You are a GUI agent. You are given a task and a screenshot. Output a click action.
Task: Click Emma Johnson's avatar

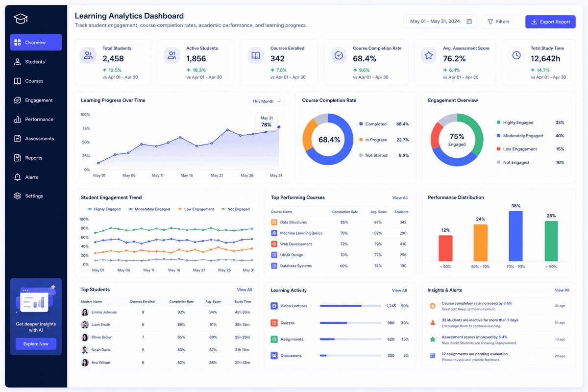tap(85, 312)
